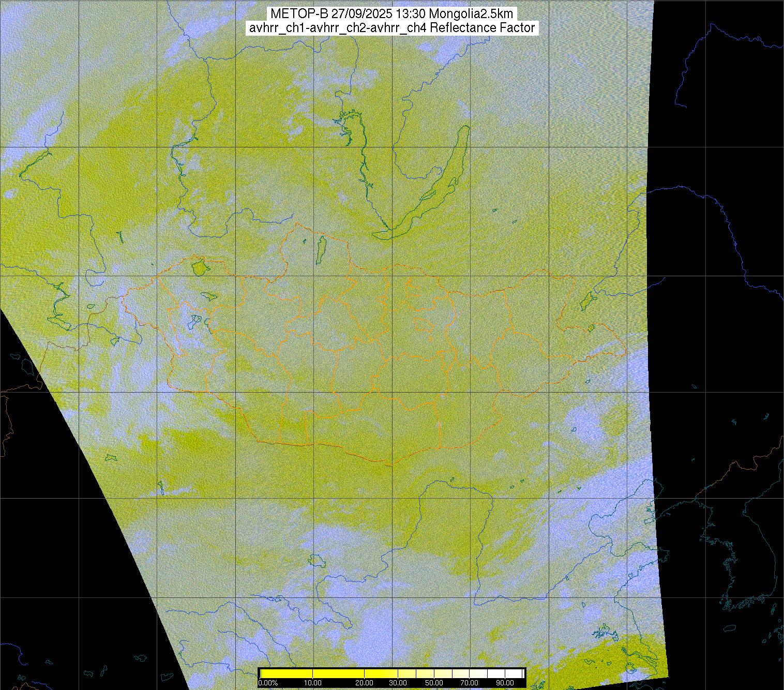784x690 pixels.
Task: Click the METOP-B date and time title line
Action: pyautogui.click(x=391, y=14)
